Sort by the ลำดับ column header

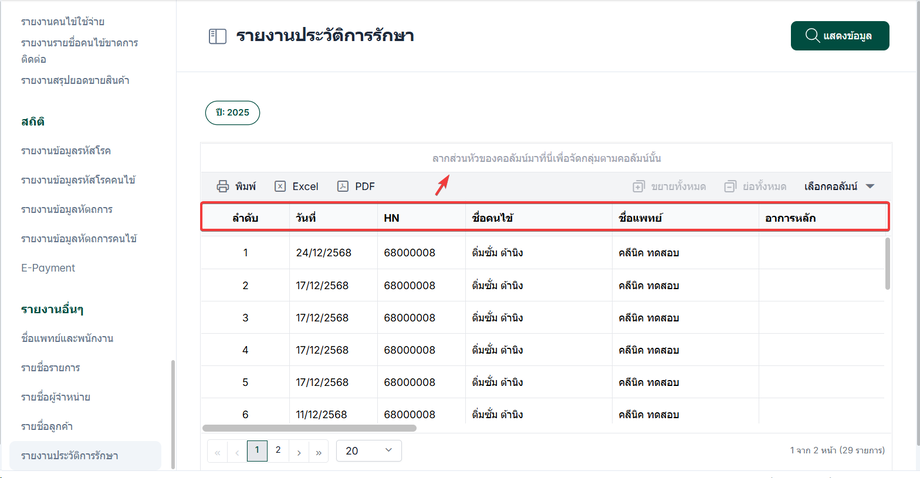[x=245, y=218]
